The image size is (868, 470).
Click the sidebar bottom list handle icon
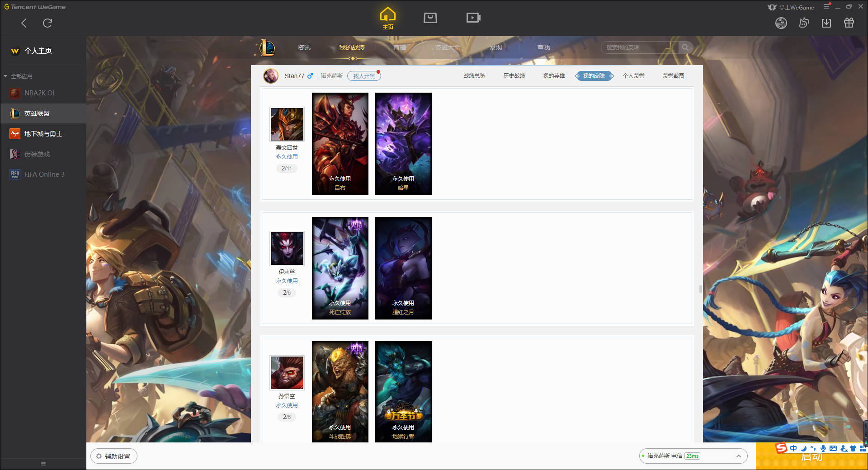click(x=43, y=464)
